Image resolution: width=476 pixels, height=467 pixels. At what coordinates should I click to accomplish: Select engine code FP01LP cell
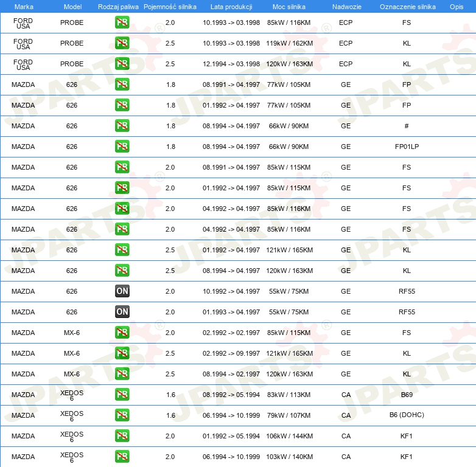coord(407,147)
